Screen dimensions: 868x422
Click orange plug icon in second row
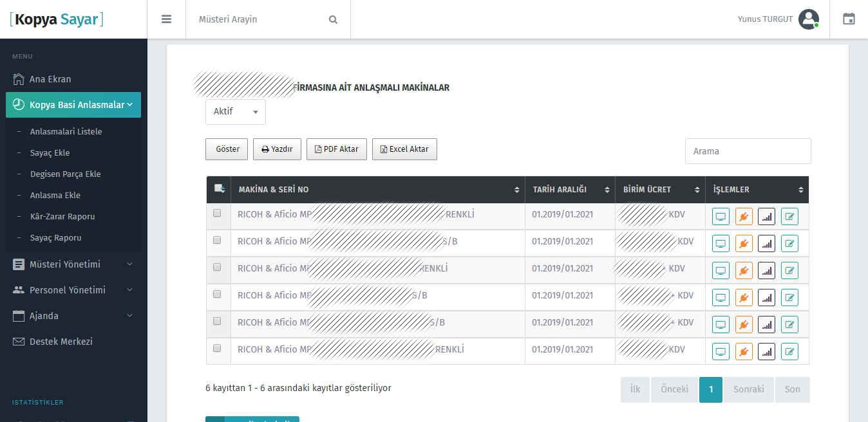pos(744,244)
